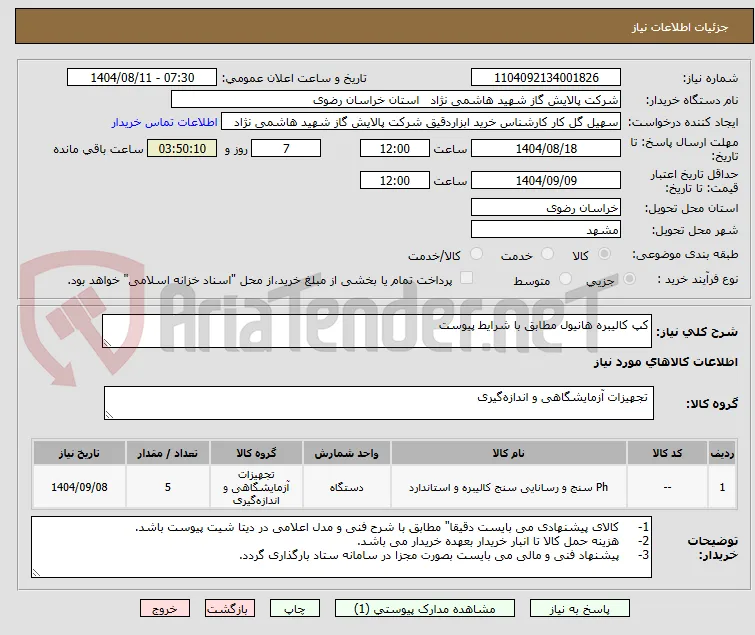Open مشاهده مدارک پیوستی (1) button
Image resolution: width=755 pixels, height=635 pixels.
[425, 609]
